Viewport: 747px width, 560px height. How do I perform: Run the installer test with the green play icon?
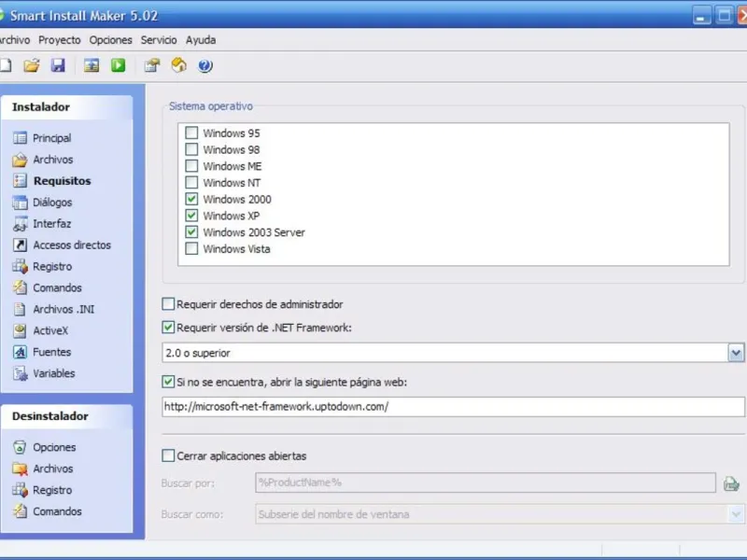(119, 65)
